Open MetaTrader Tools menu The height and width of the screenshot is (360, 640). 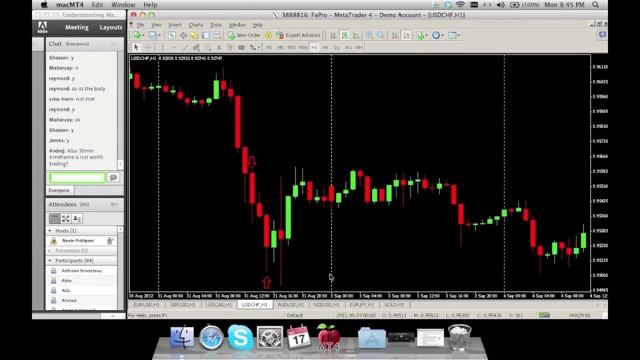[x=216, y=25]
